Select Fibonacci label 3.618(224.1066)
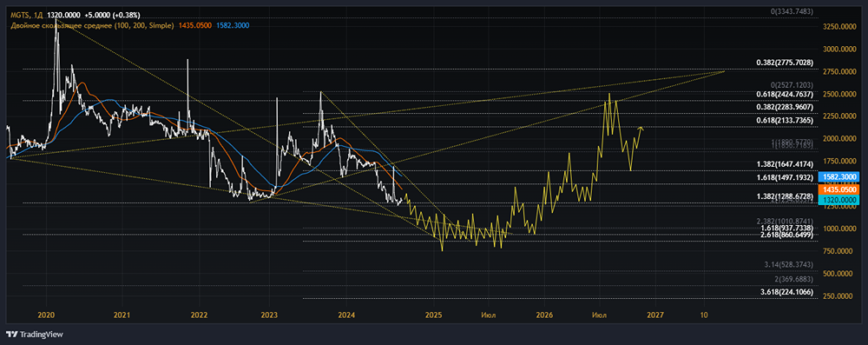 [787, 292]
